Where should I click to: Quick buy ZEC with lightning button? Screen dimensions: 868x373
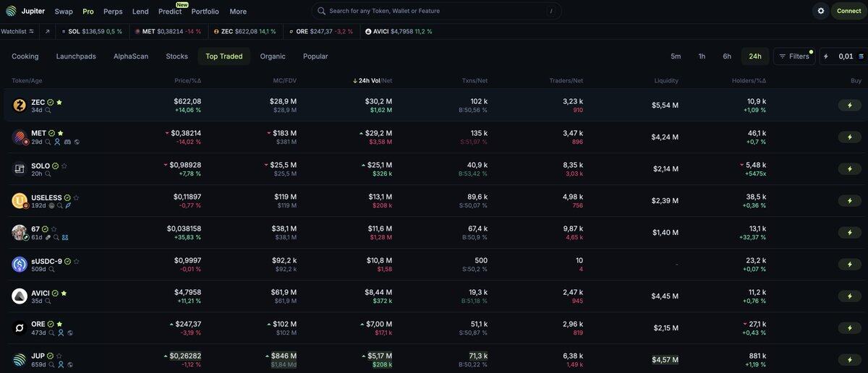[849, 106]
